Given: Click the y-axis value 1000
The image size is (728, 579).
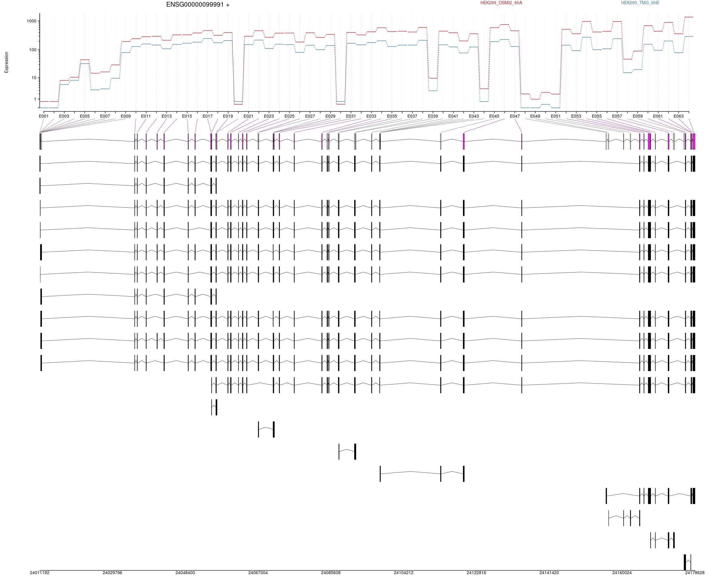Looking at the screenshot, I should pos(32,21).
